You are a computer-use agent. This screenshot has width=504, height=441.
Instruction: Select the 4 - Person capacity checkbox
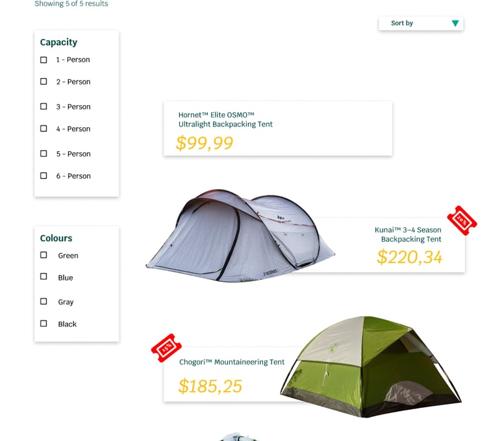(44, 129)
